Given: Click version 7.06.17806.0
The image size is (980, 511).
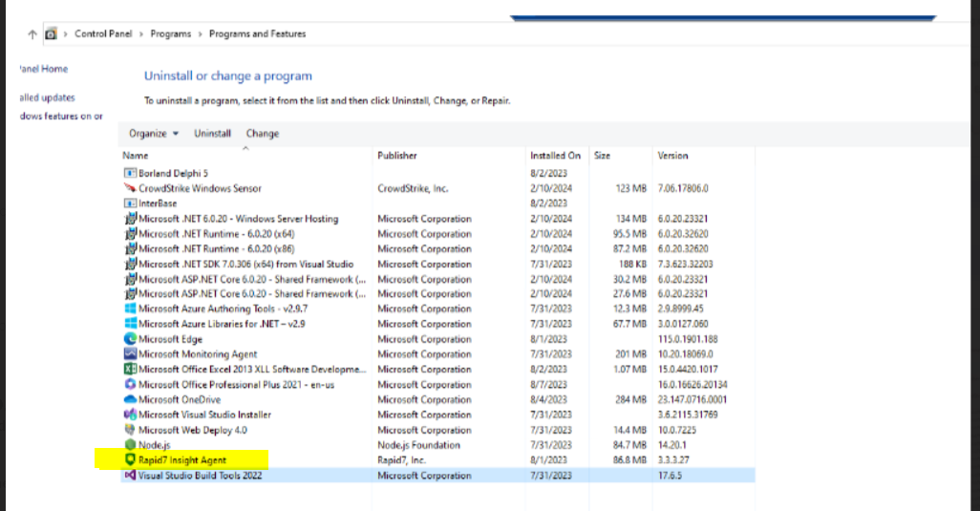Looking at the screenshot, I should tap(683, 188).
